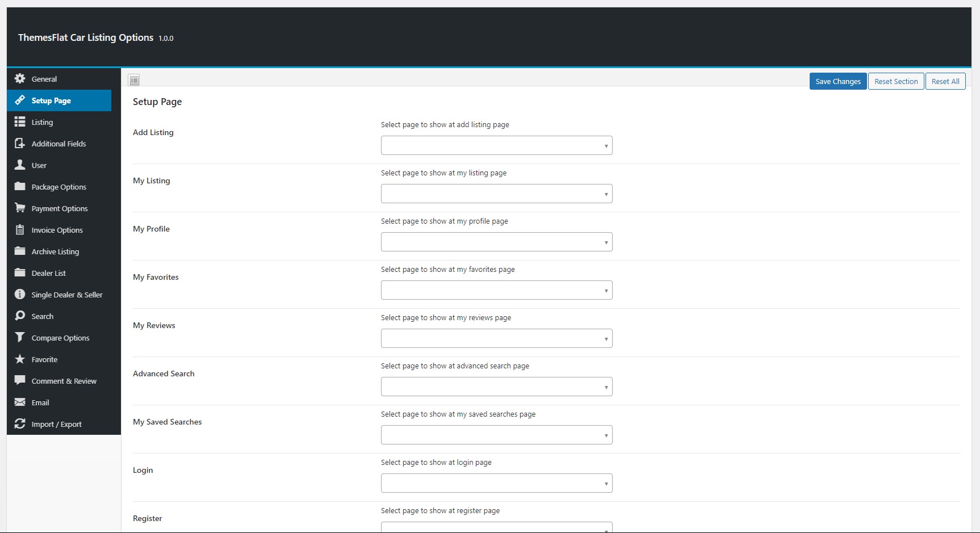Click the Import / Export refresh icon
This screenshot has height=533, width=980.
coord(20,423)
